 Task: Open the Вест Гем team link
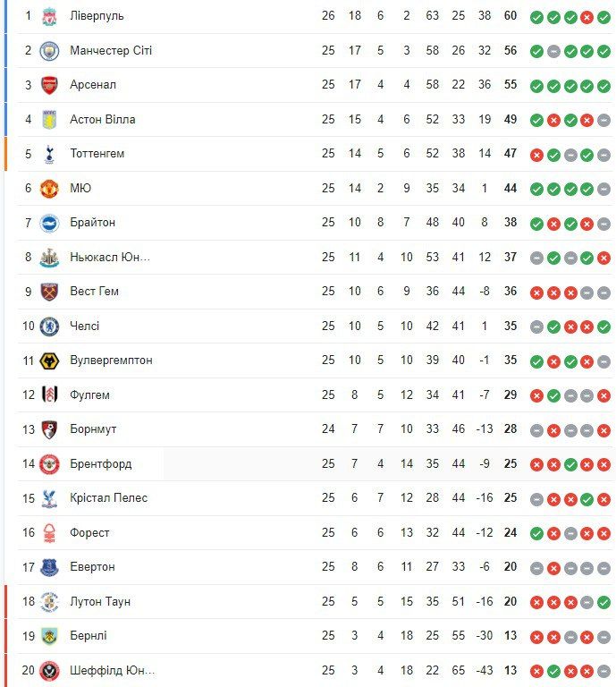tap(94, 292)
